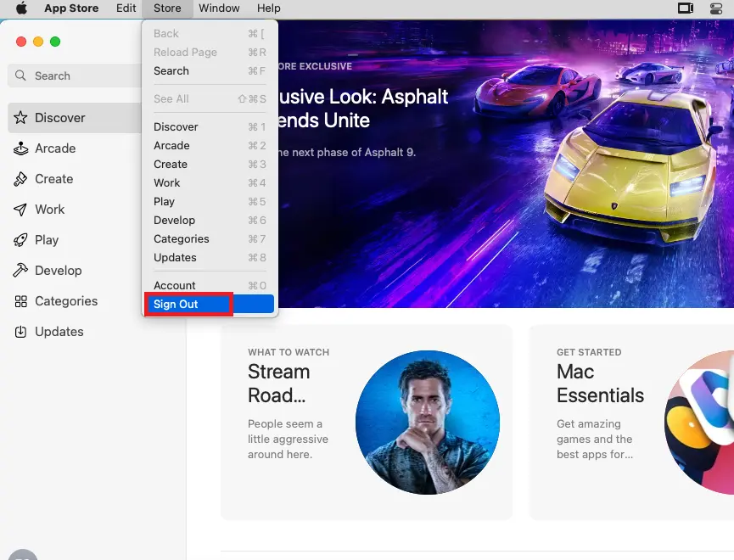Click the WHAT TO WATCH heading
The height and width of the screenshot is (560, 734).
[289, 352]
